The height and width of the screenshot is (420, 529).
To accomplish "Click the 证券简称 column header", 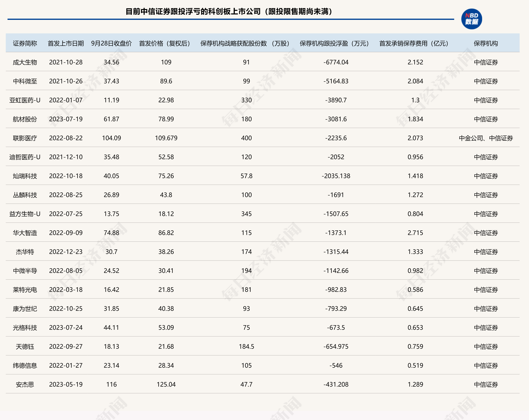I will (25, 43).
